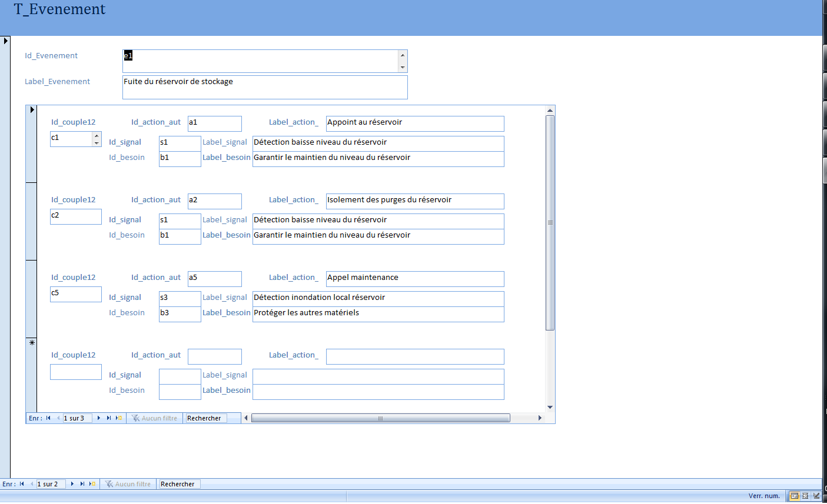Screen dimensions: 827x504
Task: Switch to Layout view in status bar
Action: (x=805, y=496)
